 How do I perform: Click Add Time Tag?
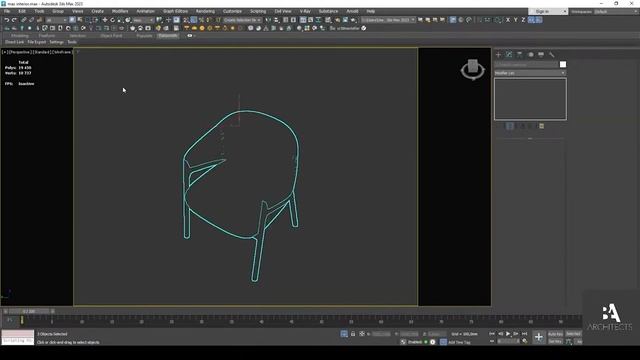(459, 342)
